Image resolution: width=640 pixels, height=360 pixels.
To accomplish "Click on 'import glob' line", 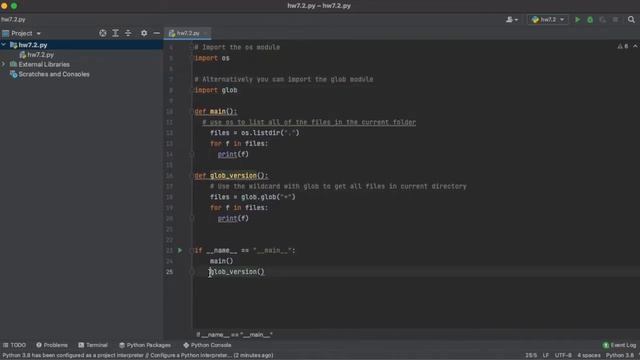I will 216,90.
